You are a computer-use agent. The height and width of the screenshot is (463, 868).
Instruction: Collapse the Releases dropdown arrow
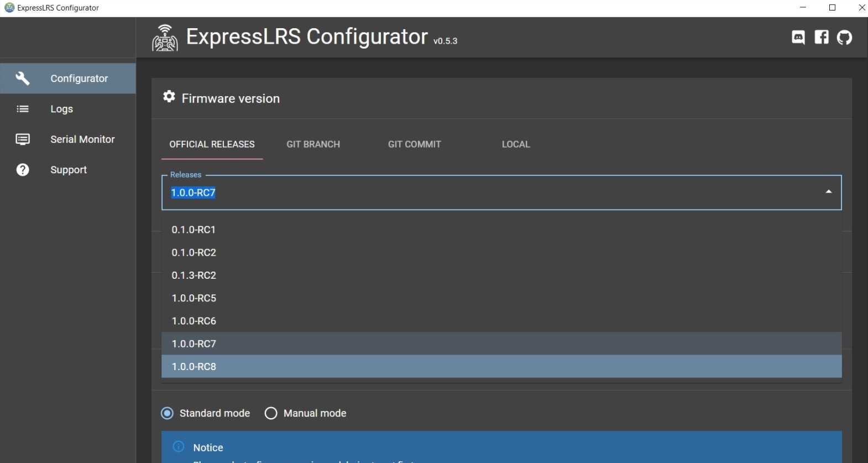pyautogui.click(x=828, y=192)
